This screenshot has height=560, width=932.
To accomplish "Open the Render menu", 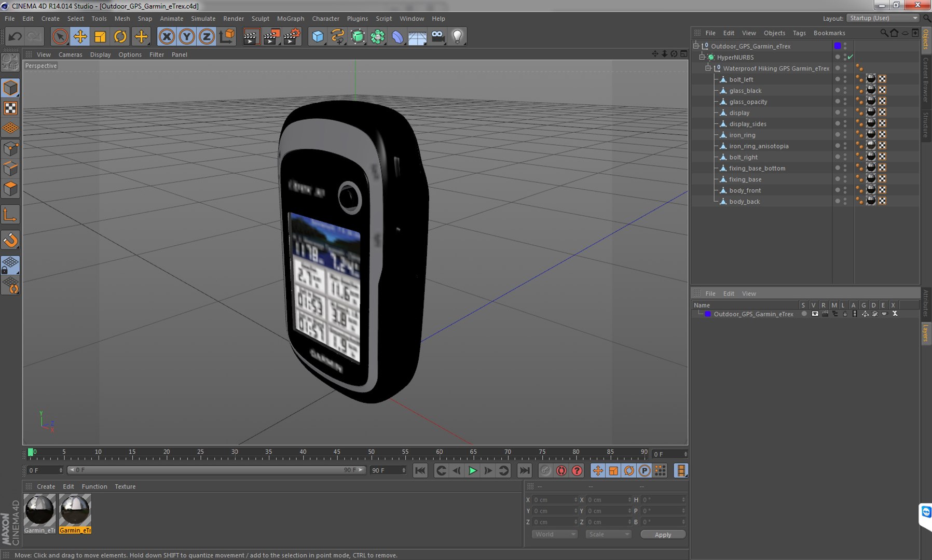I will [x=234, y=19].
